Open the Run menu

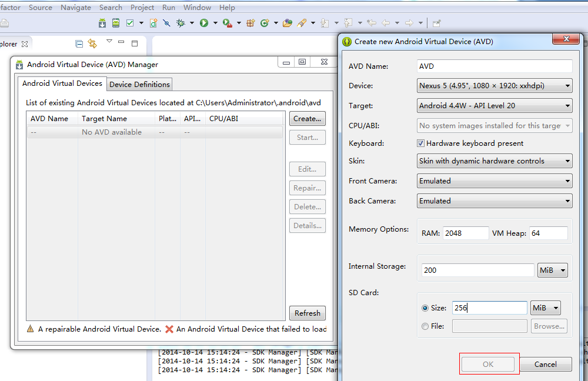click(169, 8)
